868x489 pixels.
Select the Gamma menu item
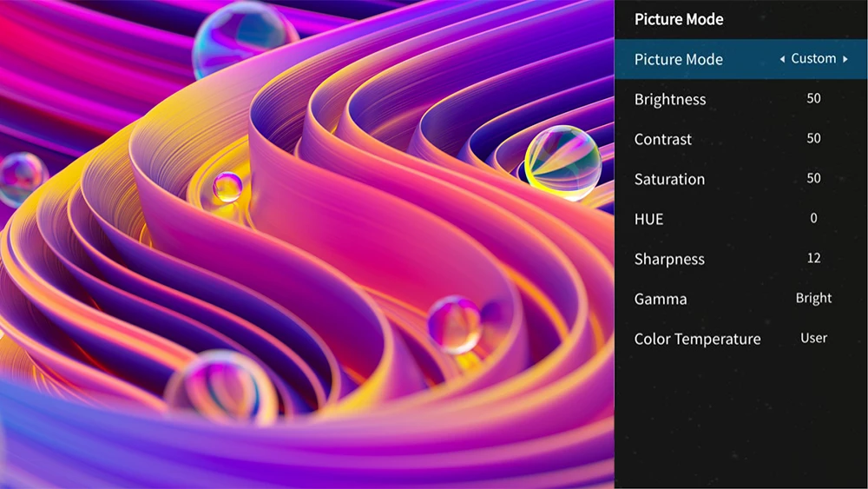pos(740,299)
